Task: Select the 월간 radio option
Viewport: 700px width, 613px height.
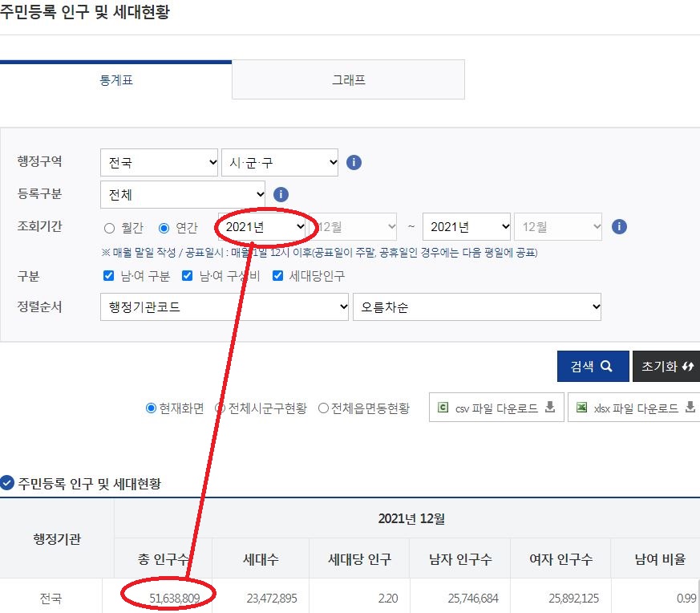Action: pyautogui.click(x=109, y=229)
